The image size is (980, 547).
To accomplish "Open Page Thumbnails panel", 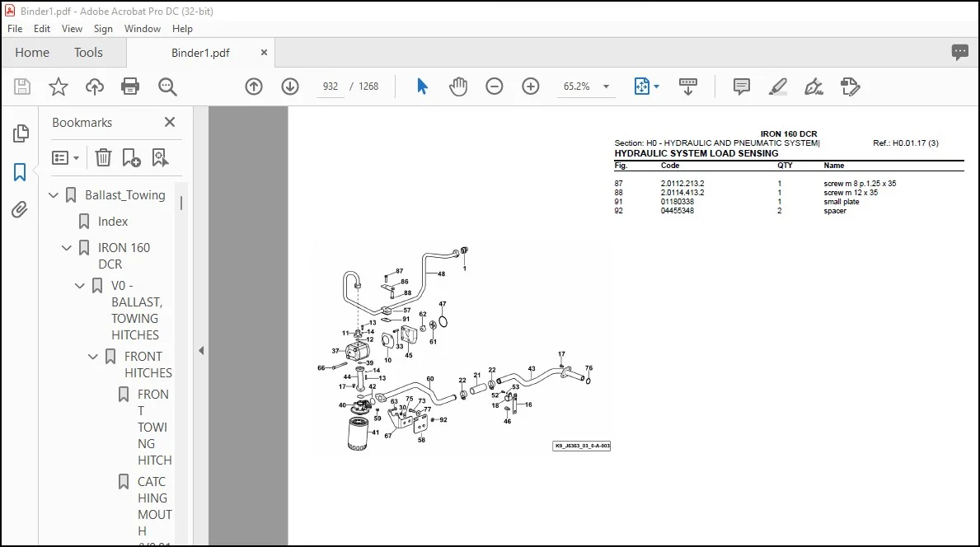I will (20, 133).
